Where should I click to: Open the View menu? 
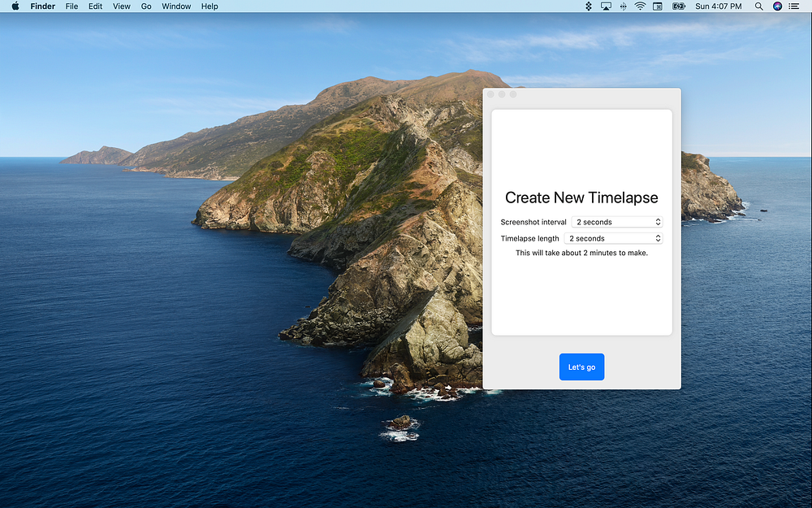[121, 7]
